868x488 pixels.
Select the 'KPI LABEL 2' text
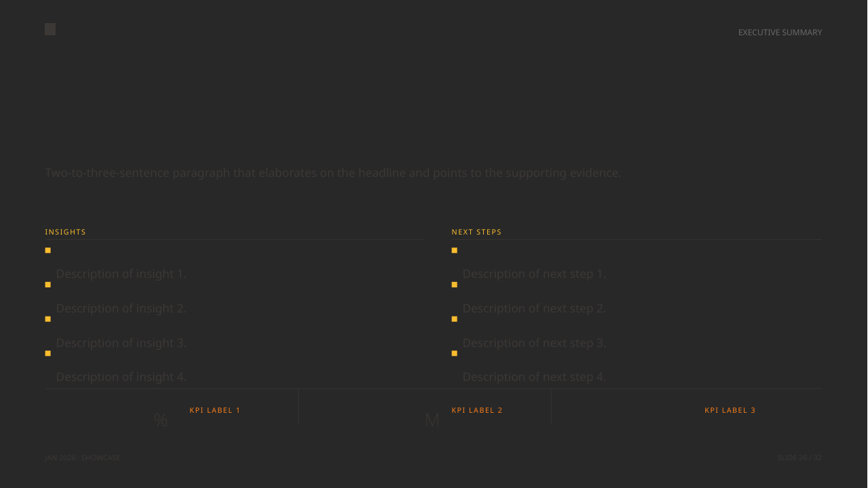[478, 410]
